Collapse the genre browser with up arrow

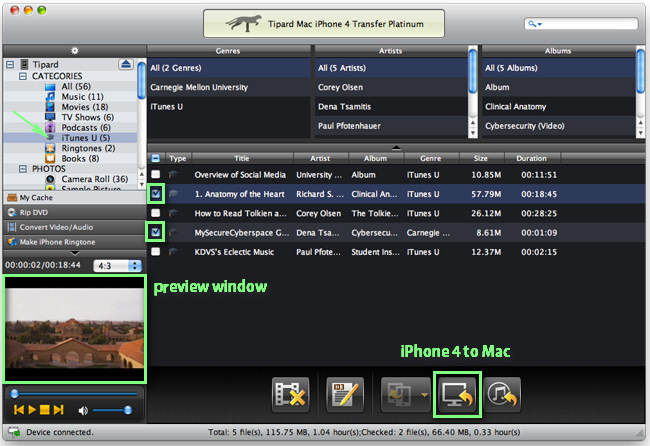[396, 147]
